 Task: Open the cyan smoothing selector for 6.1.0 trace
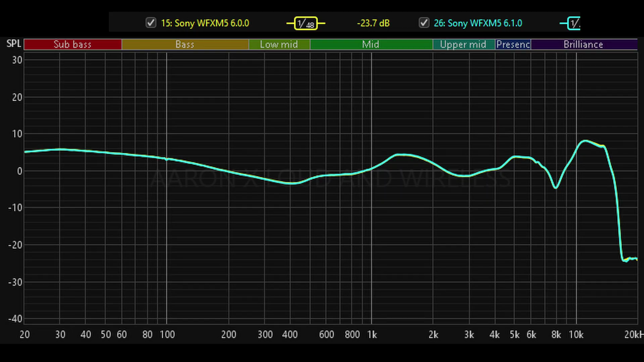click(x=570, y=23)
